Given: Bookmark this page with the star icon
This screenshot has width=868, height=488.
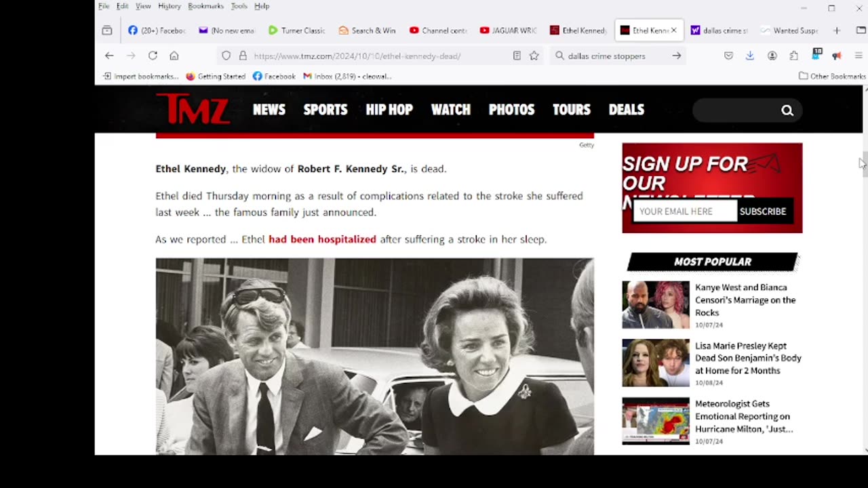Looking at the screenshot, I should tap(534, 56).
